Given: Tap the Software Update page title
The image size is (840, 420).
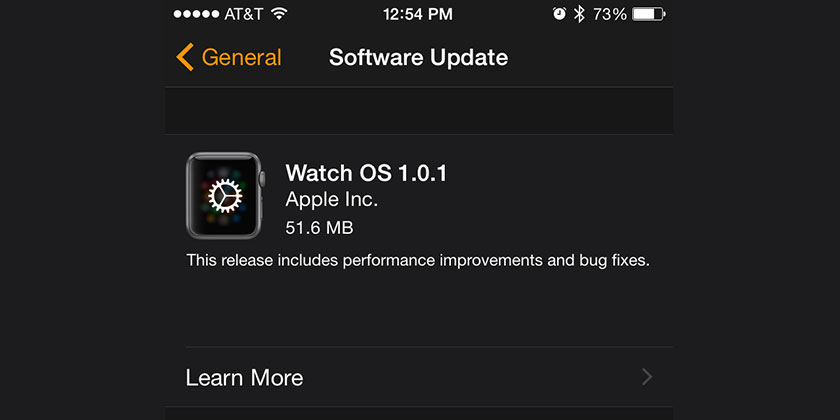Looking at the screenshot, I should [x=418, y=57].
